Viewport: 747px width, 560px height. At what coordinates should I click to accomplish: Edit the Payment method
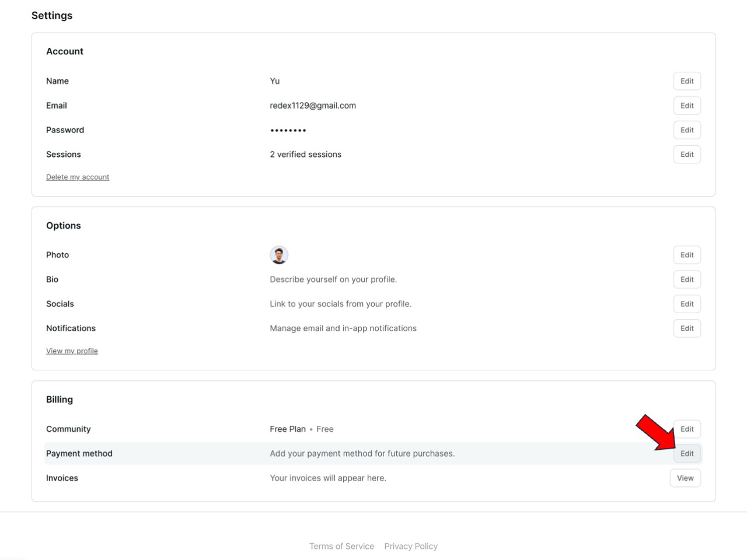coord(687,454)
